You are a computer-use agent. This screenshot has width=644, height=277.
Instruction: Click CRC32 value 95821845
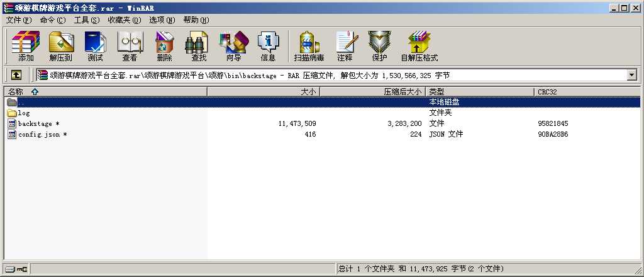click(553, 123)
